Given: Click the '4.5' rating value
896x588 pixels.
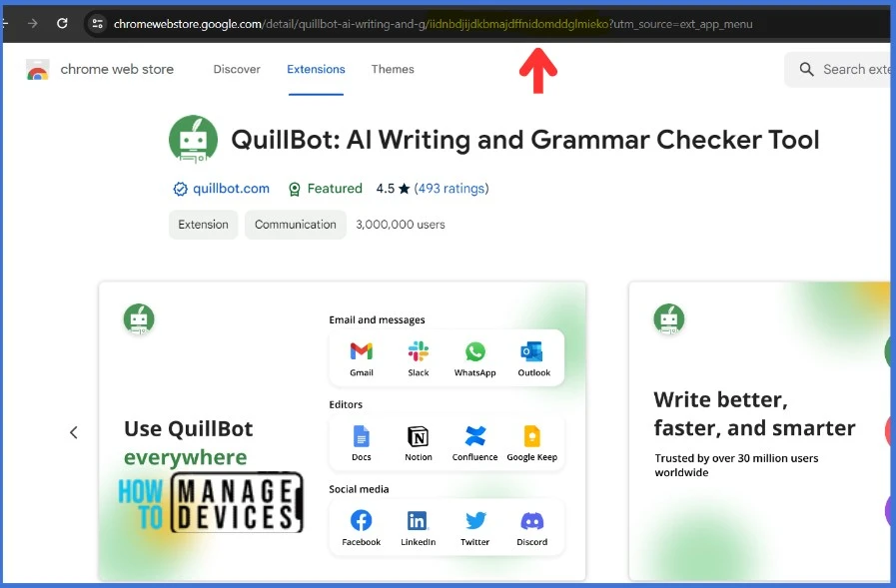Looking at the screenshot, I should tap(386, 189).
